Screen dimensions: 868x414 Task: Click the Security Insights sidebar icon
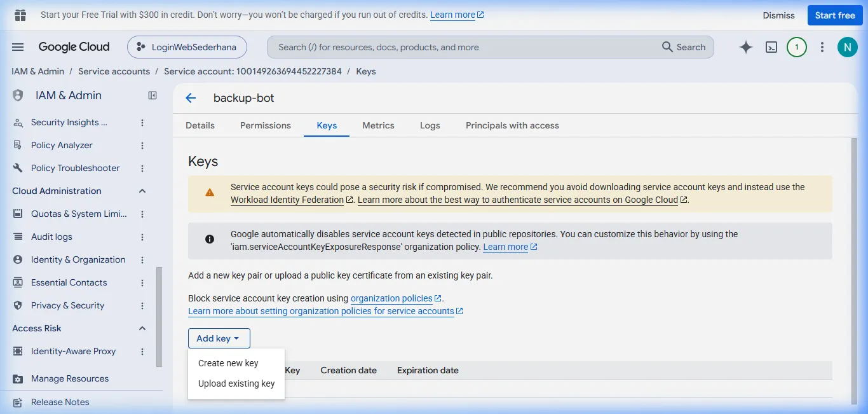click(x=18, y=122)
